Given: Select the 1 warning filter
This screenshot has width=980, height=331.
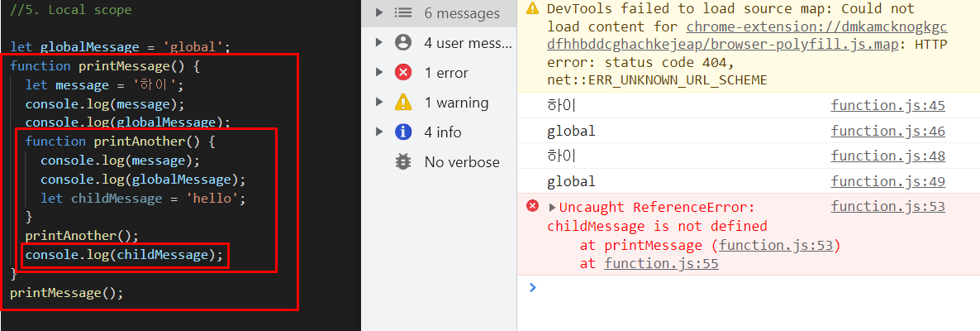Looking at the screenshot, I should pyautogui.click(x=440, y=102).
